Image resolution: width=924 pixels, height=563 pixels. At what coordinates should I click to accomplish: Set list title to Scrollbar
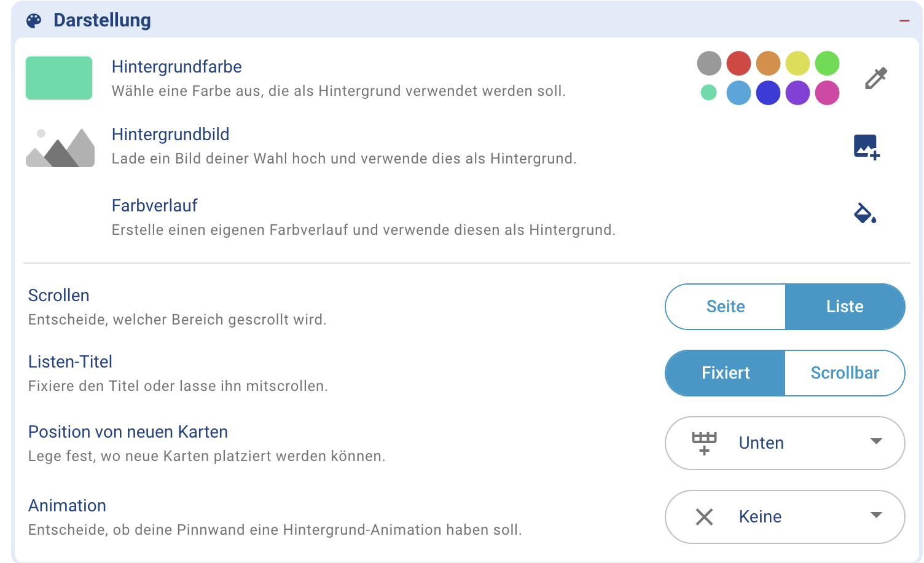[x=845, y=373]
